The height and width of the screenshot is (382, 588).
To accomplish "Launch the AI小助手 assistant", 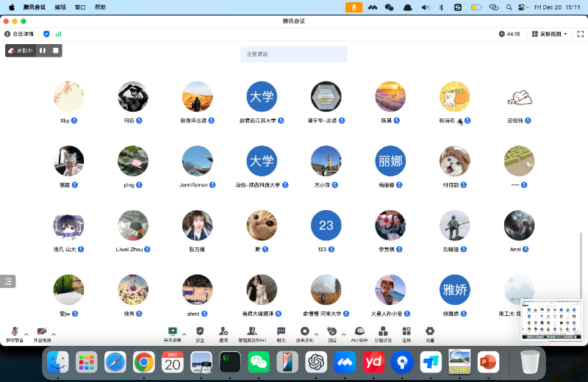I will click(359, 334).
